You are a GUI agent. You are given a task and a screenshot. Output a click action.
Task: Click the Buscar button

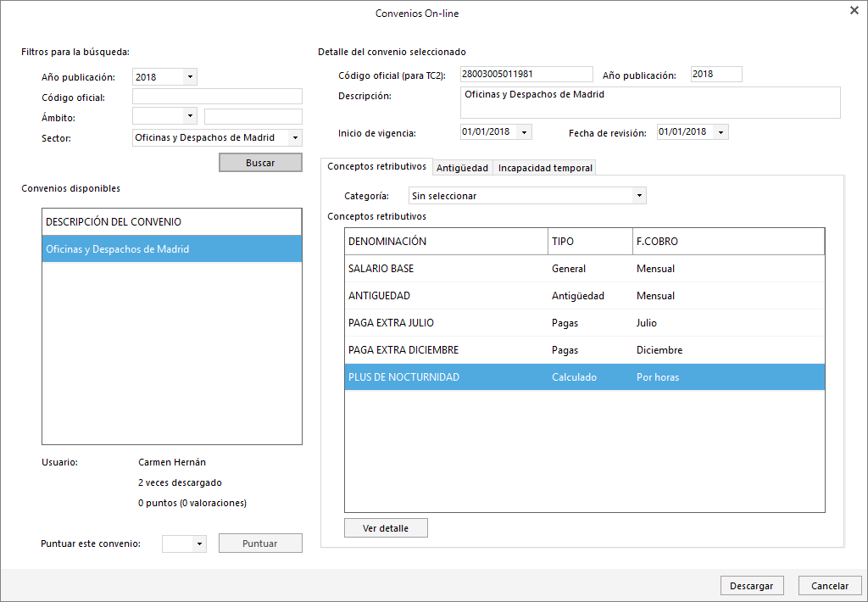point(260,162)
